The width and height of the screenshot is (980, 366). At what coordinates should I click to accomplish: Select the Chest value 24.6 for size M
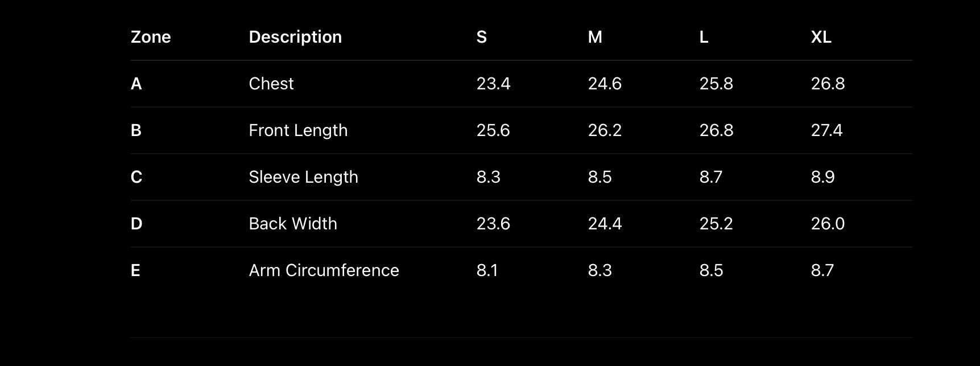605,84
